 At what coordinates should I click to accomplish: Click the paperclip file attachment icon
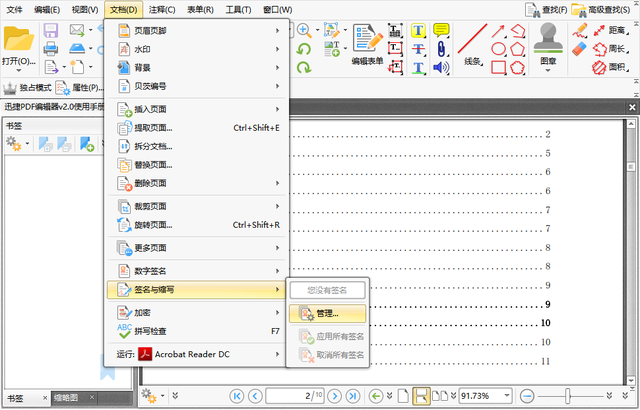[441, 49]
